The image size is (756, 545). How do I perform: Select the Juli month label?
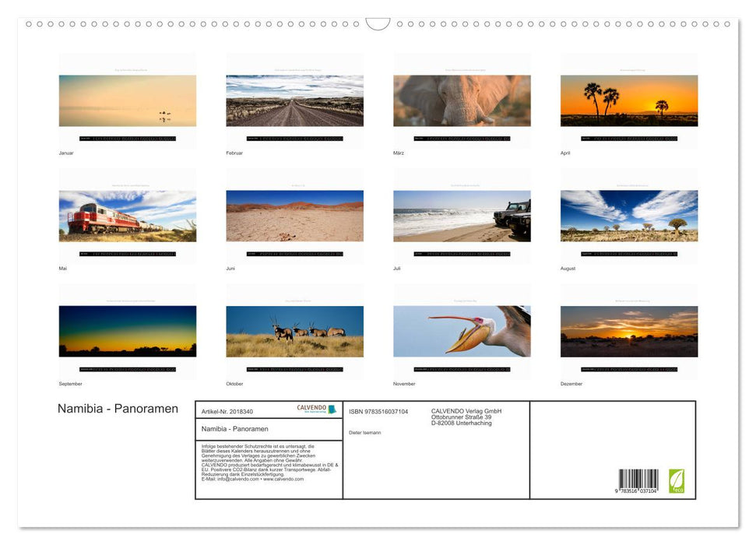pyautogui.click(x=397, y=268)
